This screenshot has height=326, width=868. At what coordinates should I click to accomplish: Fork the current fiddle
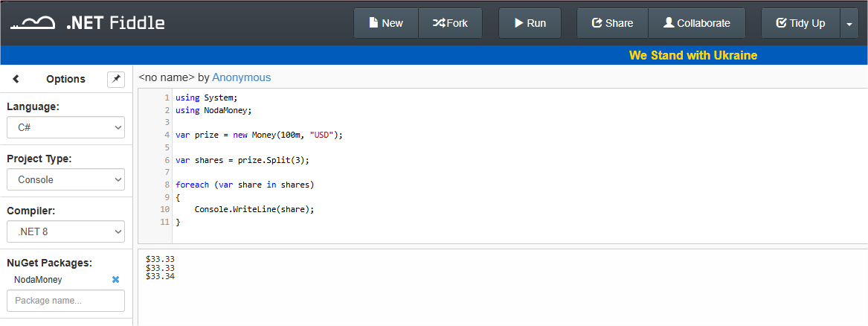point(450,23)
